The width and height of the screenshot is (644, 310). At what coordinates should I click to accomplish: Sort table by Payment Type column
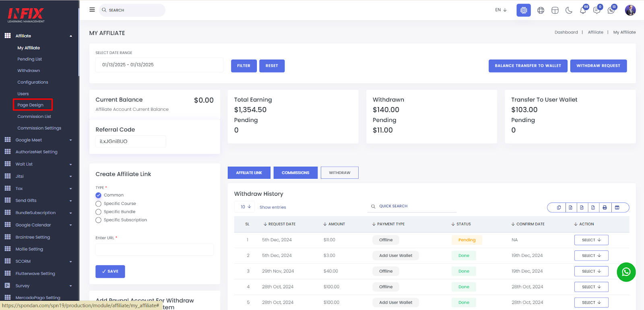(388, 224)
